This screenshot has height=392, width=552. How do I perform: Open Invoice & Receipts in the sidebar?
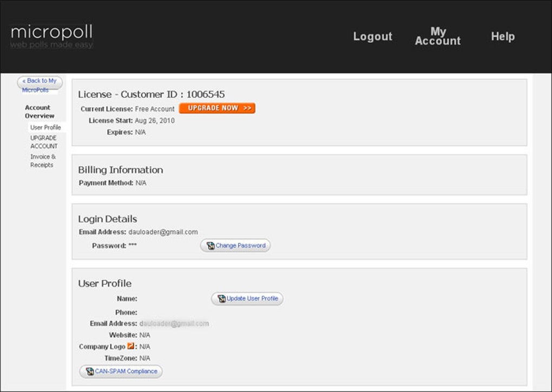click(43, 161)
